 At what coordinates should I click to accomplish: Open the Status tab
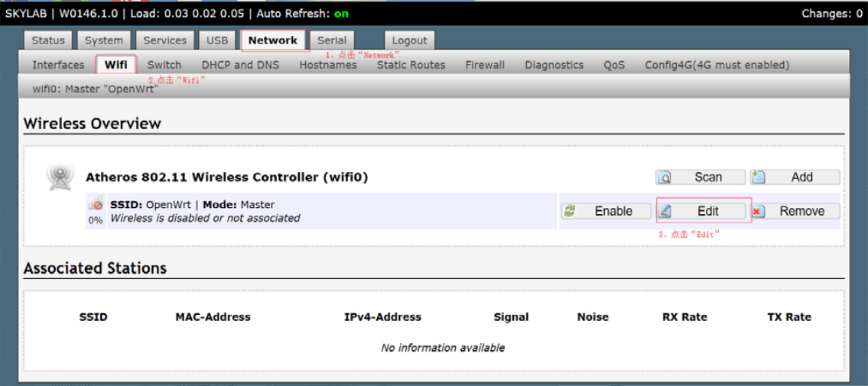[48, 41]
